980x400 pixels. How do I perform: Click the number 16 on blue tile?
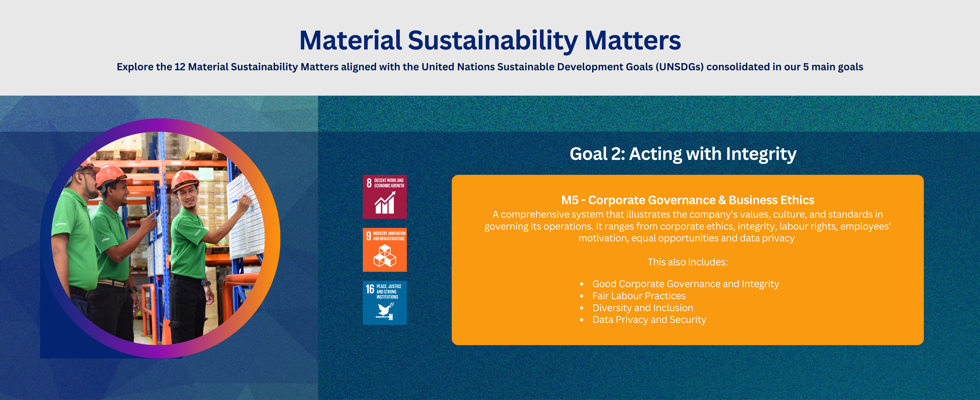point(370,289)
